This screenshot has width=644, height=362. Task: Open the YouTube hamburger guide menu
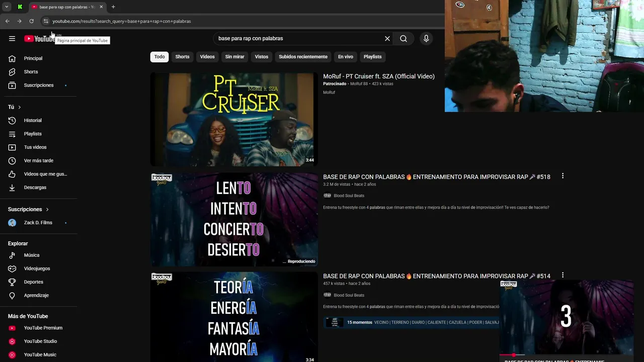click(12, 39)
